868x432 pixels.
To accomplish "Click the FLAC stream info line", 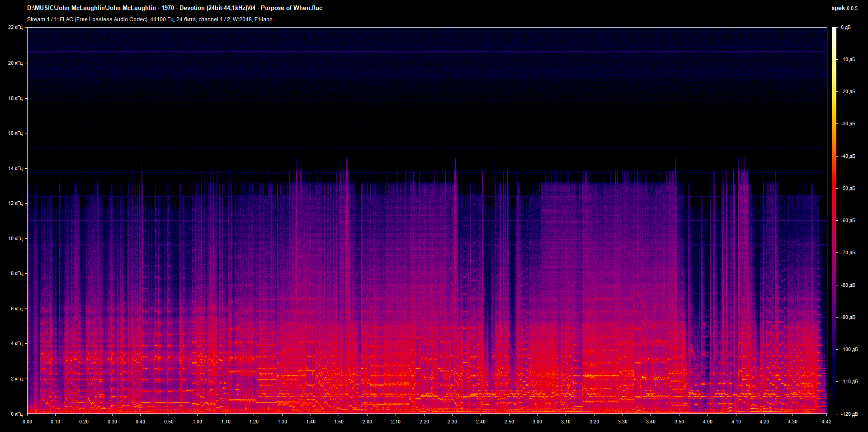I will [150, 19].
